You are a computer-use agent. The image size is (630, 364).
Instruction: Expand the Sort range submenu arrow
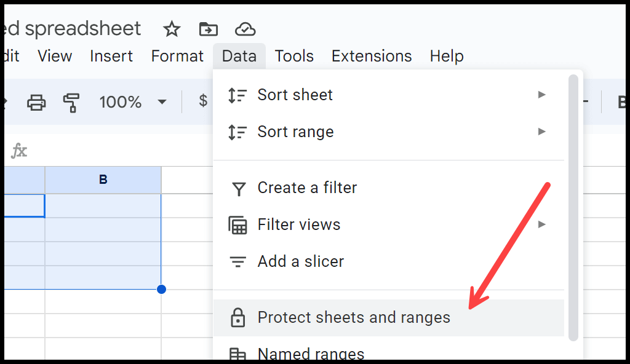click(x=541, y=132)
